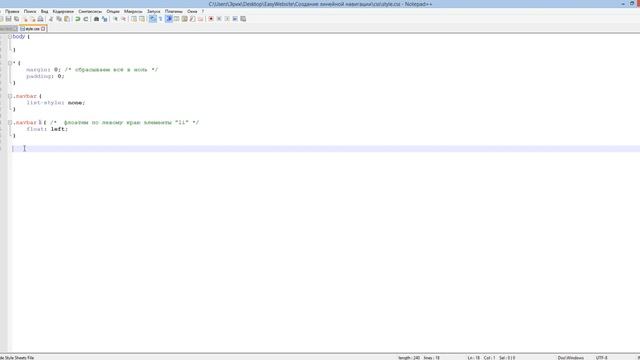Click the toolbar icon right of indent guide

[177, 19]
